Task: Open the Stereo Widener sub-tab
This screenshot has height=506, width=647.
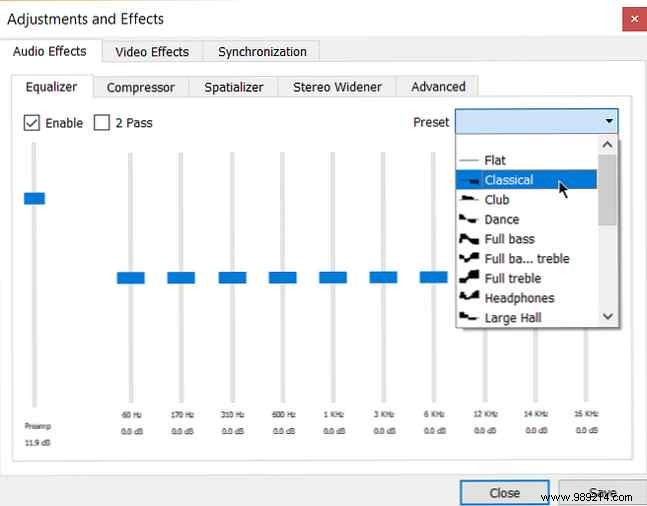Action: coord(337,87)
